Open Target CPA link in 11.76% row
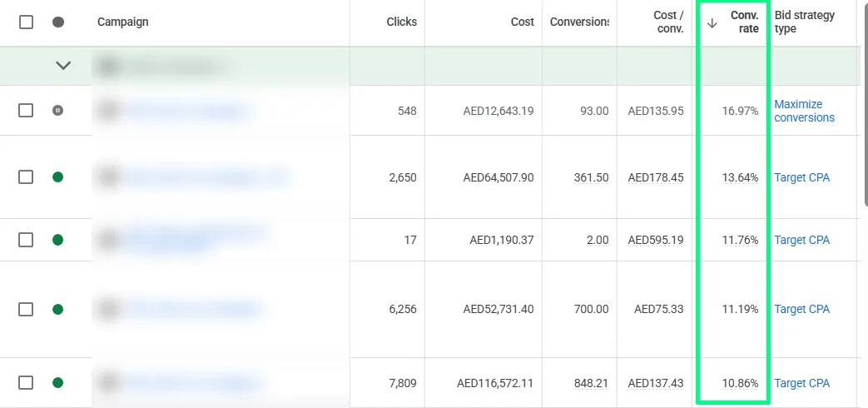 802,241
